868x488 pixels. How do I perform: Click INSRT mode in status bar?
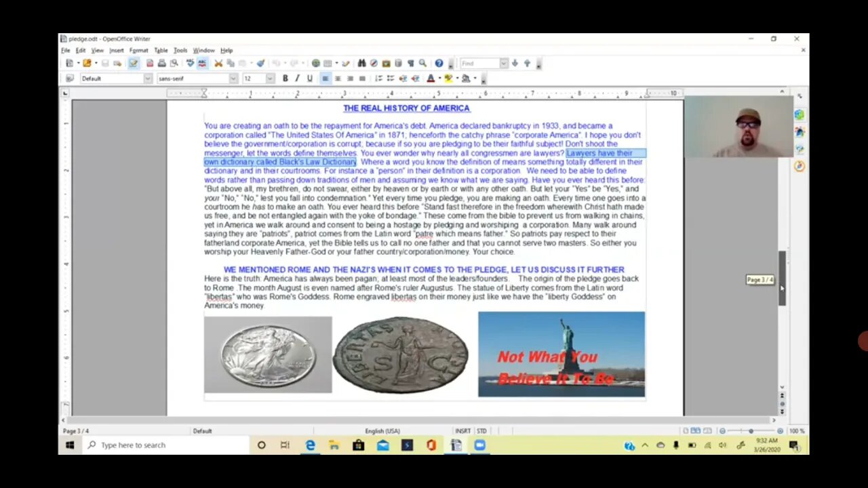point(463,431)
